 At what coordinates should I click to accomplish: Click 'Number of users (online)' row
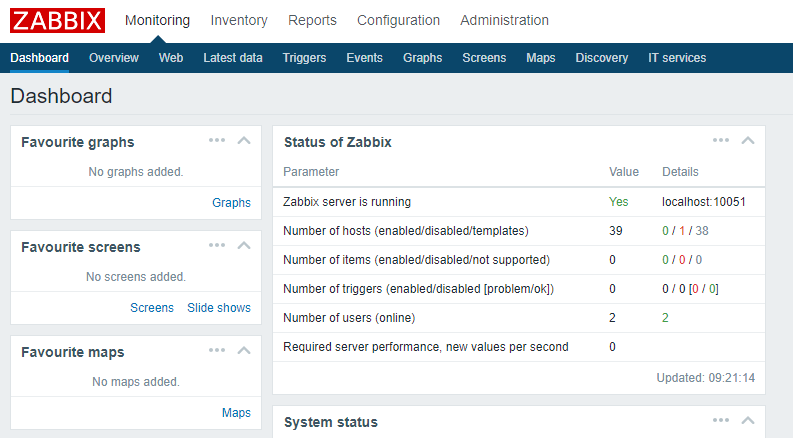click(x=518, y=318)
